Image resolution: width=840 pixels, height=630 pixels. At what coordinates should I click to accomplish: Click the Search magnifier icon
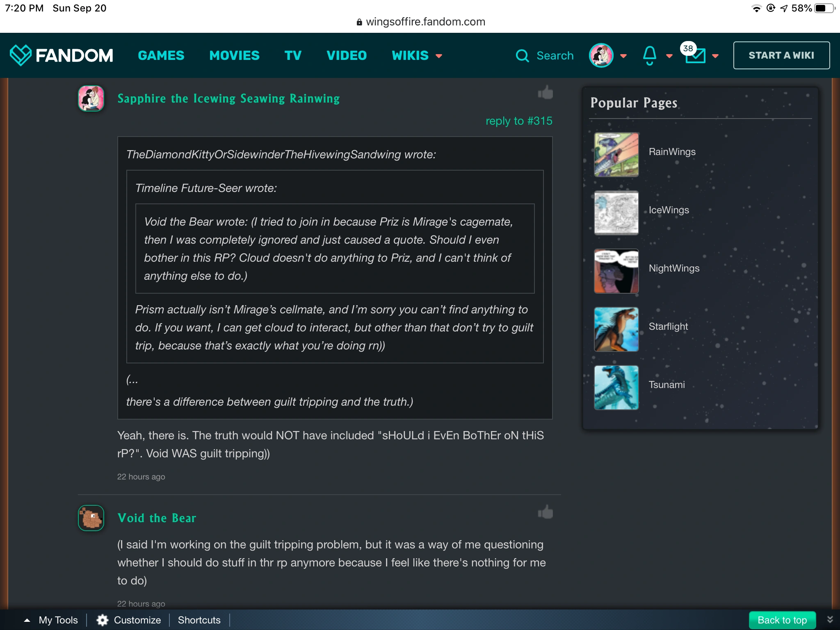pos(522,55)
